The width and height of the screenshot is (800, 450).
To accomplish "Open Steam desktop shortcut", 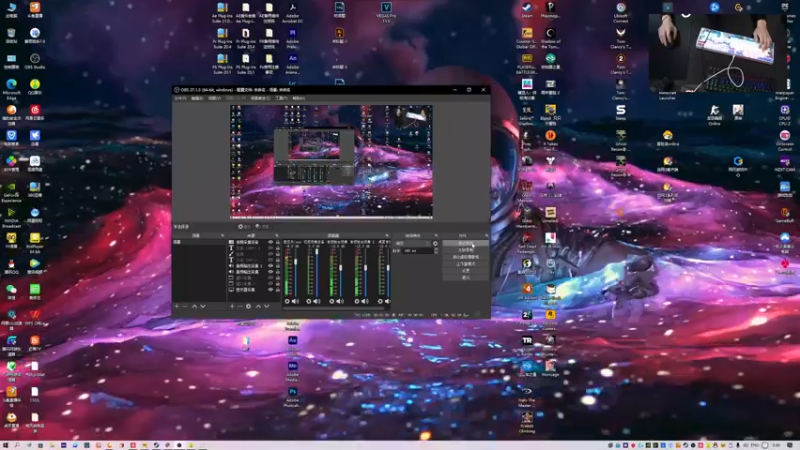I will click(527, 10).
